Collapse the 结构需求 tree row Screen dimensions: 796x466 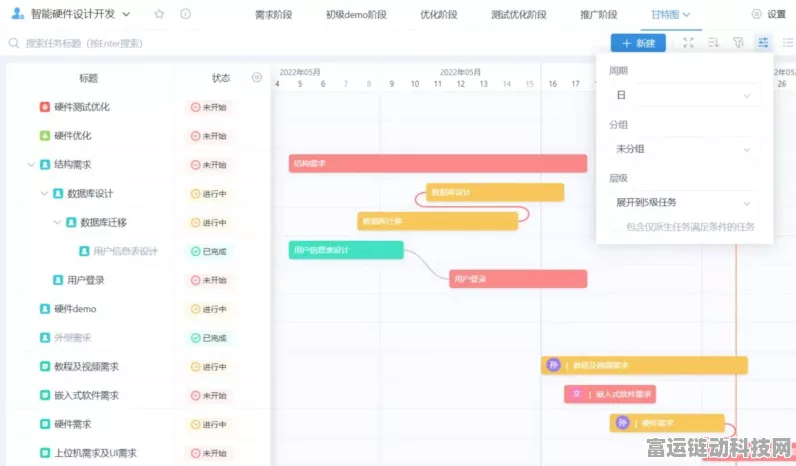(31, 164)
